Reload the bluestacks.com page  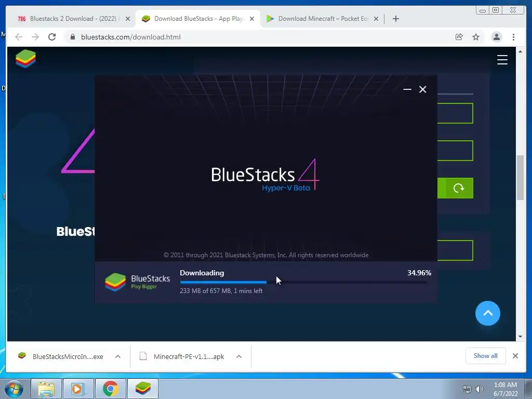coord(52,37)
